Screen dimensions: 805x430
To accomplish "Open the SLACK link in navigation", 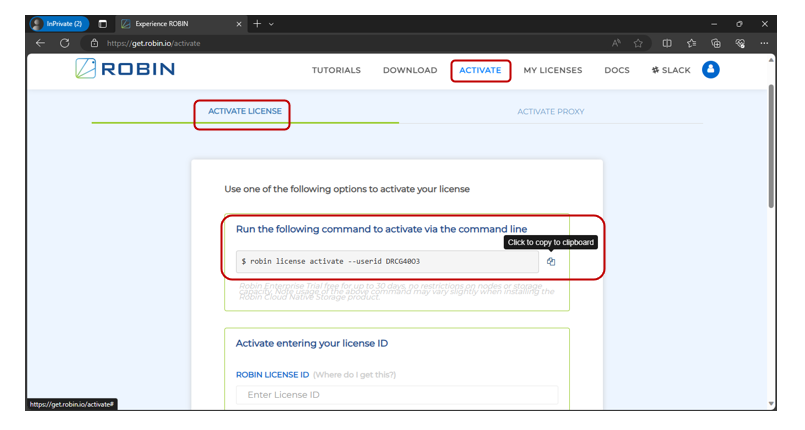I will pyautogui.click(x=671, y=70).
